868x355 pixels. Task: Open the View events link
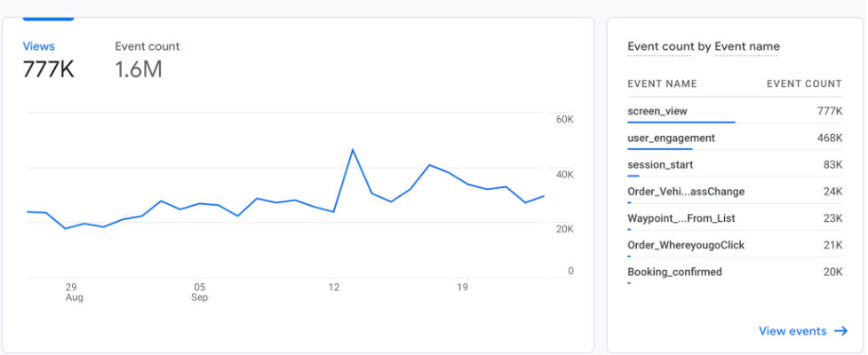point(792,331)
